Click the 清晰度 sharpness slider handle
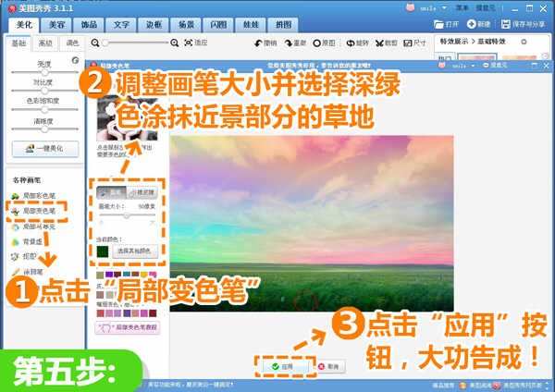 (44, 129)
